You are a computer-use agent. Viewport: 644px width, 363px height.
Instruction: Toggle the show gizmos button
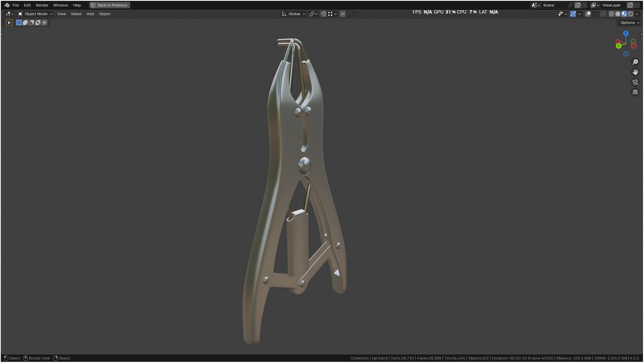click(x=573, y=14)
